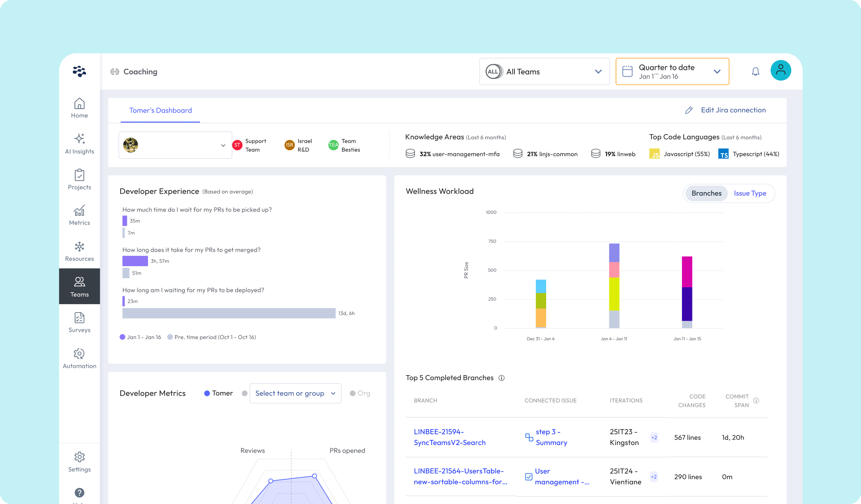Open the Quarter to date date selector
This screenshot has height=504, width=861.
click(x=672, y=71)
